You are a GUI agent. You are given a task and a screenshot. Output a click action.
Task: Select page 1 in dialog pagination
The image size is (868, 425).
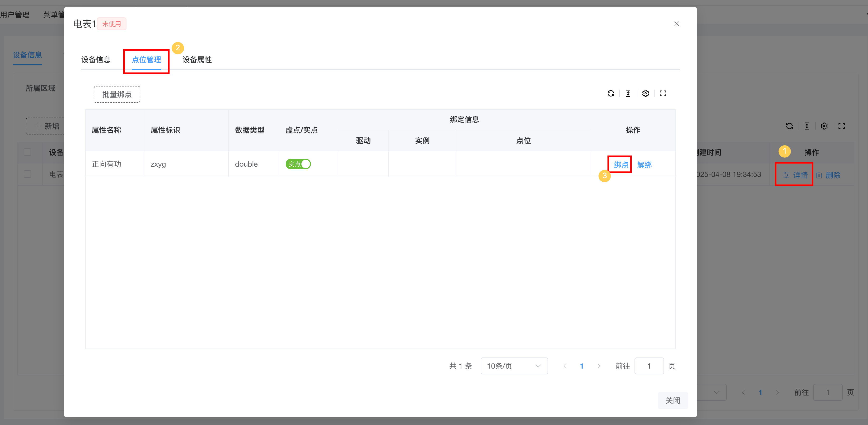[x=582, y=366]
